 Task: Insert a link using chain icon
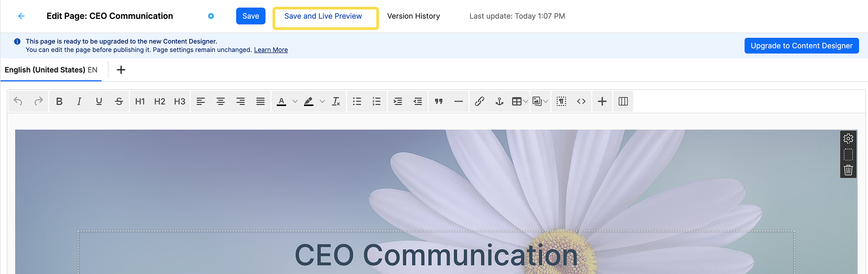pos(480,101)
